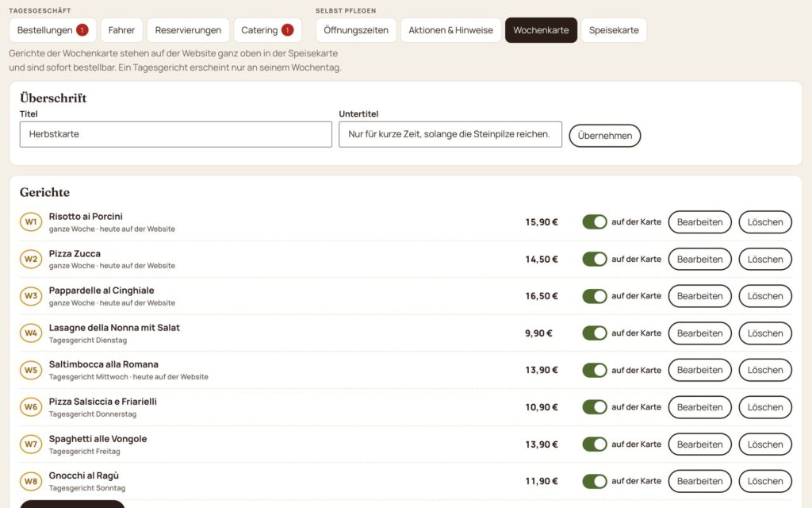
Task: Switch to the Reservierungen tab
Action: pyautogui.click(x=188, y=30)
